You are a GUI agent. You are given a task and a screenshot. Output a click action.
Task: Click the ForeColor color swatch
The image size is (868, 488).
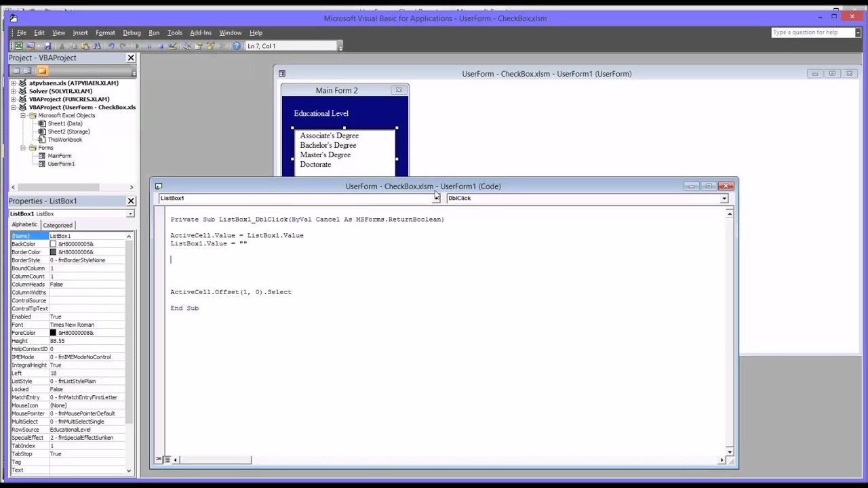pos(53,333)
